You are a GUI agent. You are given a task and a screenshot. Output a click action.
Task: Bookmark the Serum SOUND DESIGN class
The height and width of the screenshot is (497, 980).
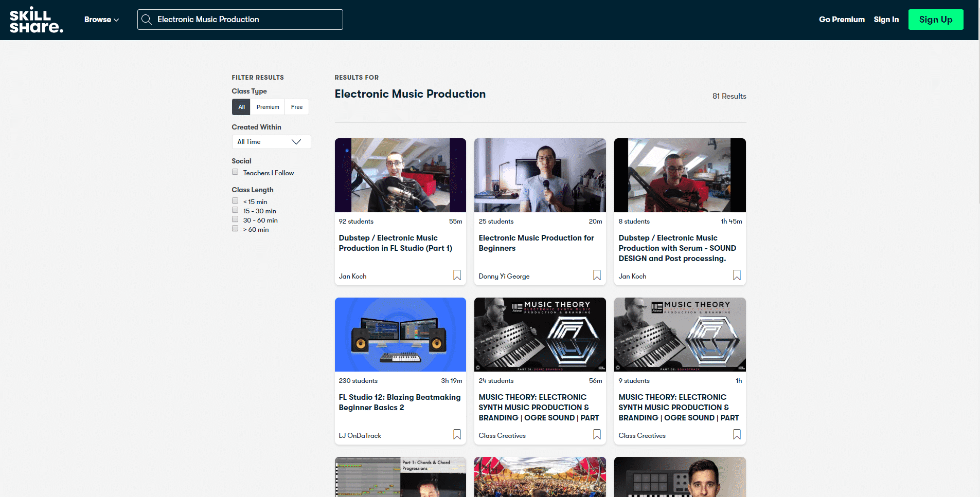(737, 275)
